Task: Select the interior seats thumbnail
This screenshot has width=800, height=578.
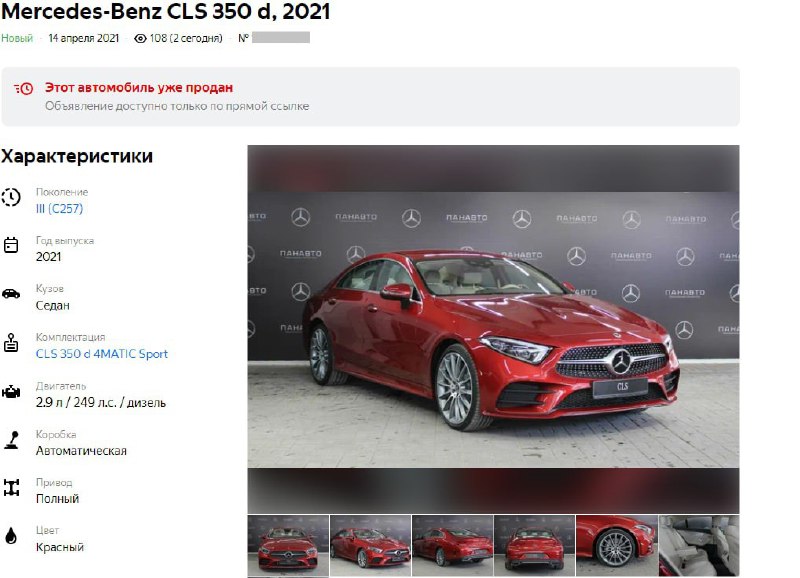Action: coord(699,545)
